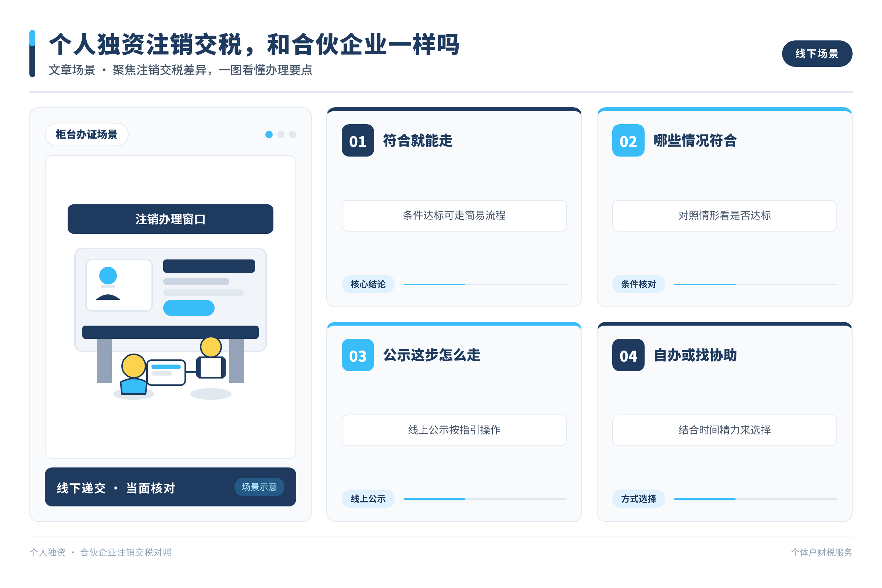Viewport: 882px width, 588px height.
Task: Select the first blue carousel dot
Action: 269,134
